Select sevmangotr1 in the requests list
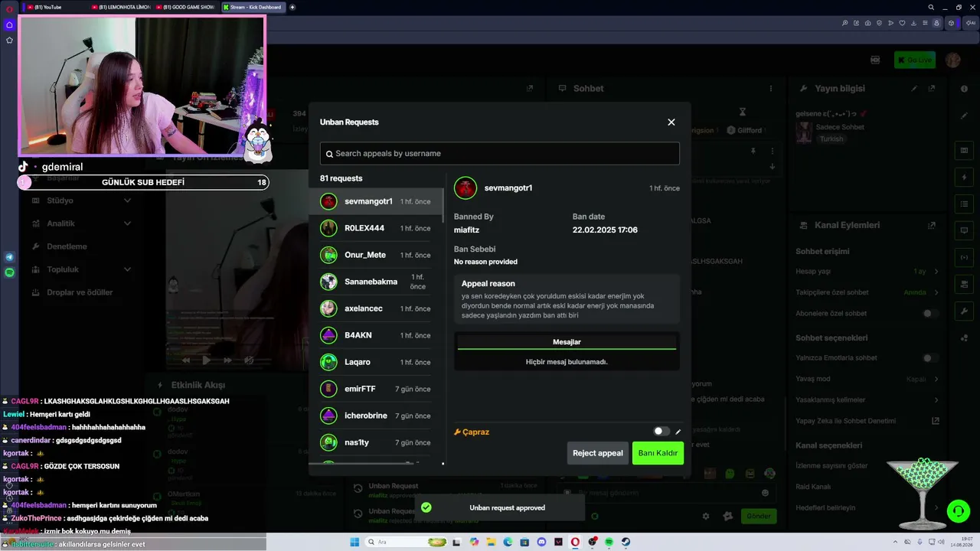 pyautogui.click(x=376, y=201)
